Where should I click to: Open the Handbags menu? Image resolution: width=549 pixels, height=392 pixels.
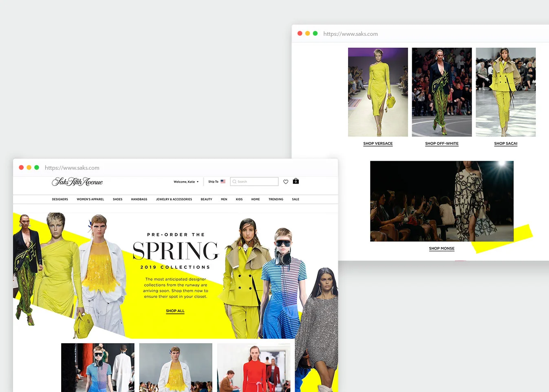point(139,199)
